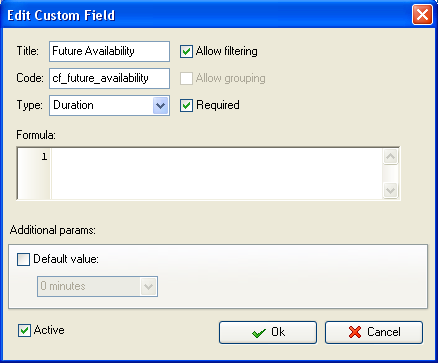Image resolution: width=438 pixels, height=363 pixels.
Task: Click the Code field cf_future_availability
Action: pyautogui.click(x=109, y=78)
